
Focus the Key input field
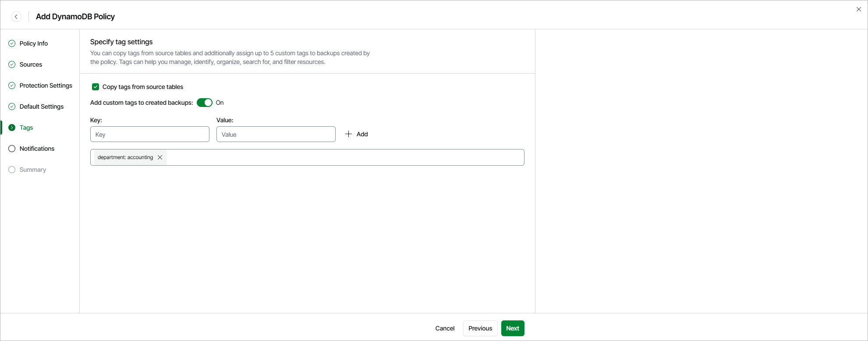click(150, 134)
